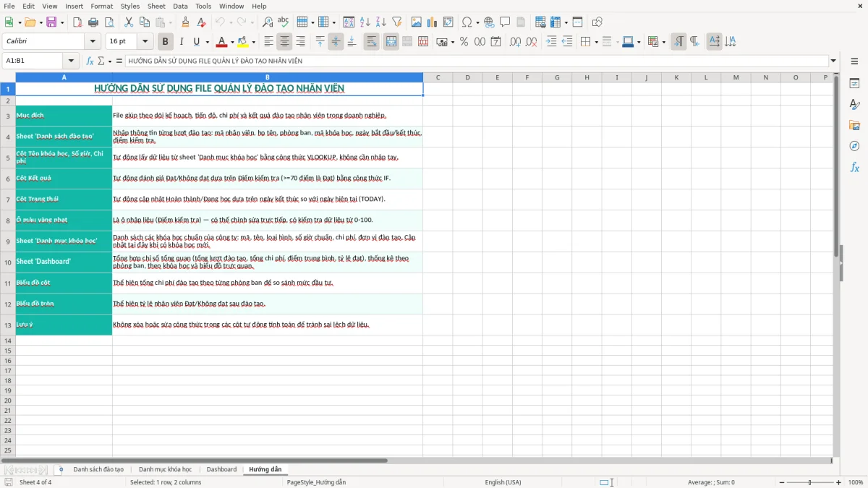This screenshot has height=488, width=868.
Task: Open the Format menu
Action: click(102, 6)
